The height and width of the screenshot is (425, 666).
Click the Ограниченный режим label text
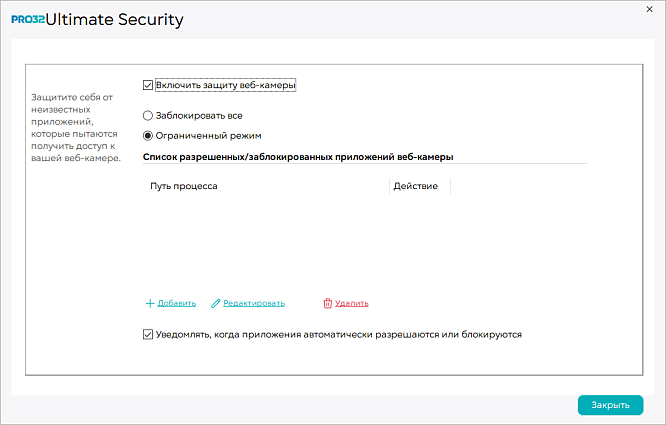pos(209,136)
